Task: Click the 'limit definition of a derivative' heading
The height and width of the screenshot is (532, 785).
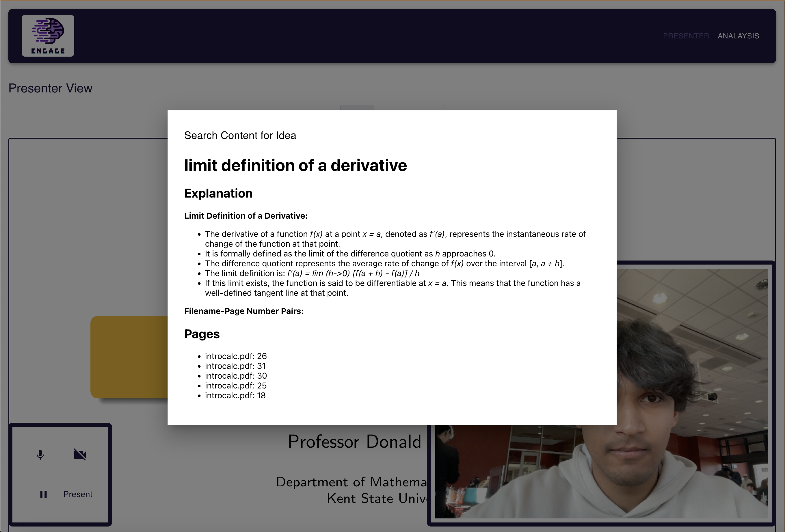Action: pyautogui.click(x=295, y=165)
